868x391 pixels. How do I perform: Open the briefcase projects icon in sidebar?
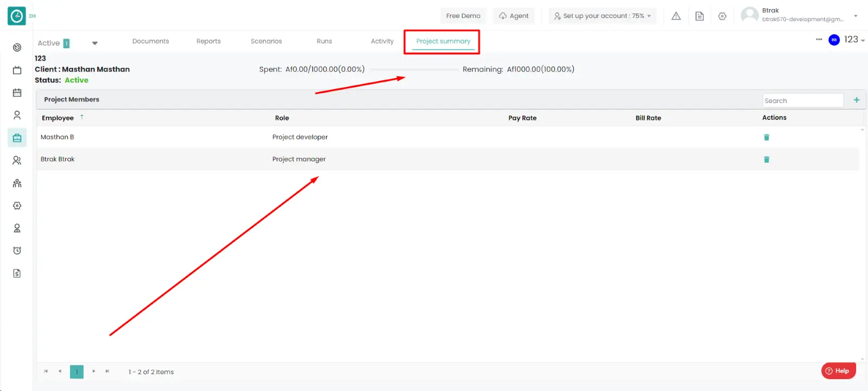17,138
